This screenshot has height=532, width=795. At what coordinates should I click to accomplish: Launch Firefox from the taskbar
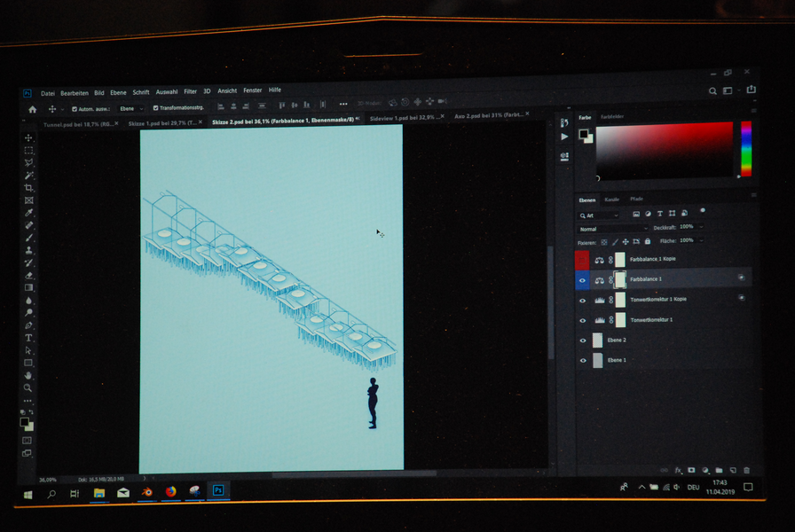(x=170, y=491)
